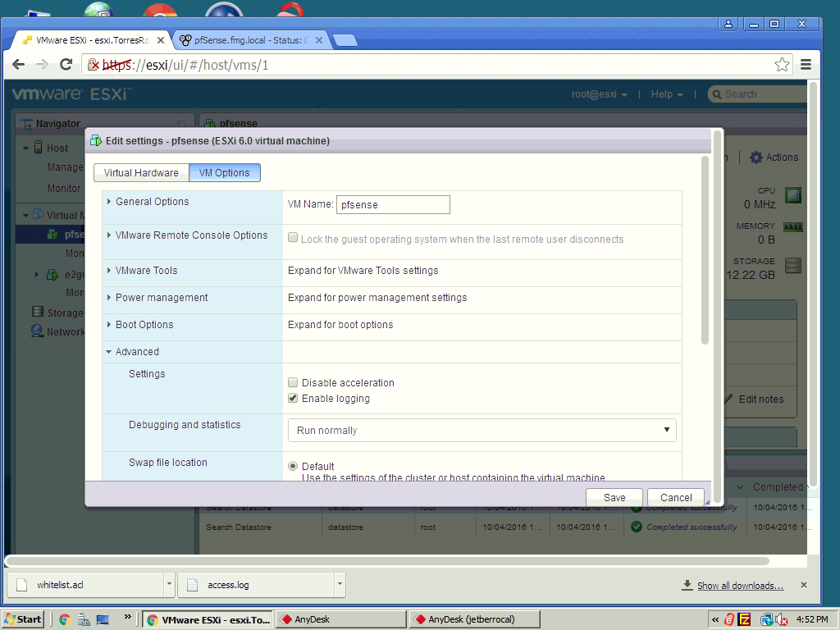Click Edit notes link

760,399
